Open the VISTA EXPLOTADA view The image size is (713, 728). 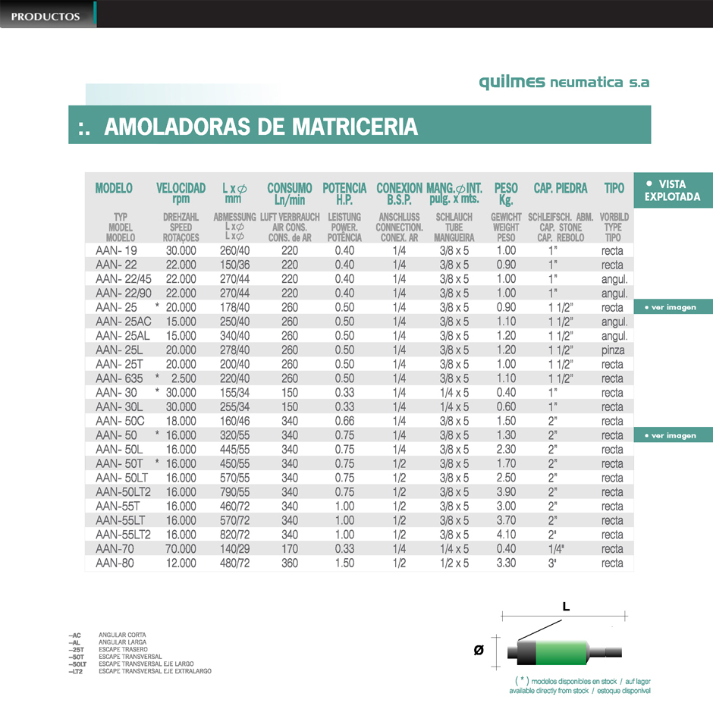click(672, 190)
